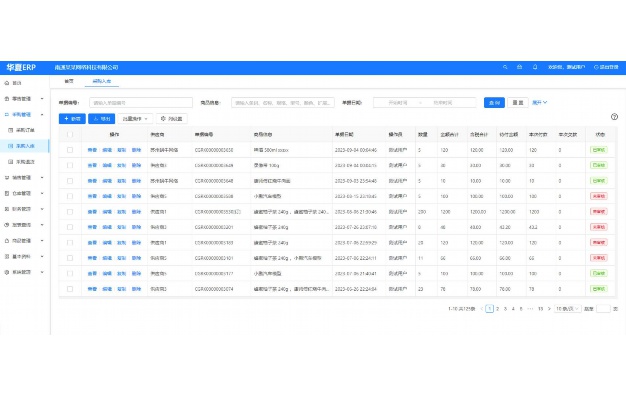The image size is (626, 396).
Task: Click the 重置 reset button
Action: tap(518, 103)
